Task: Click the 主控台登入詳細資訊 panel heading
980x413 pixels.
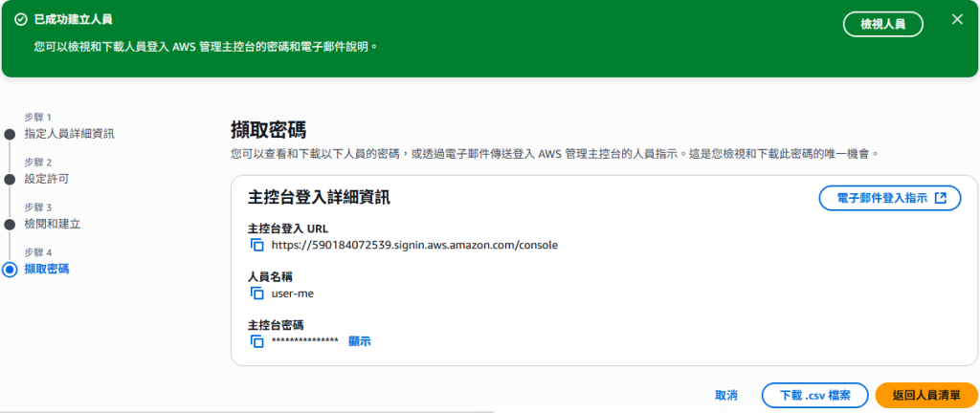Action: click(x=320, y=198)
